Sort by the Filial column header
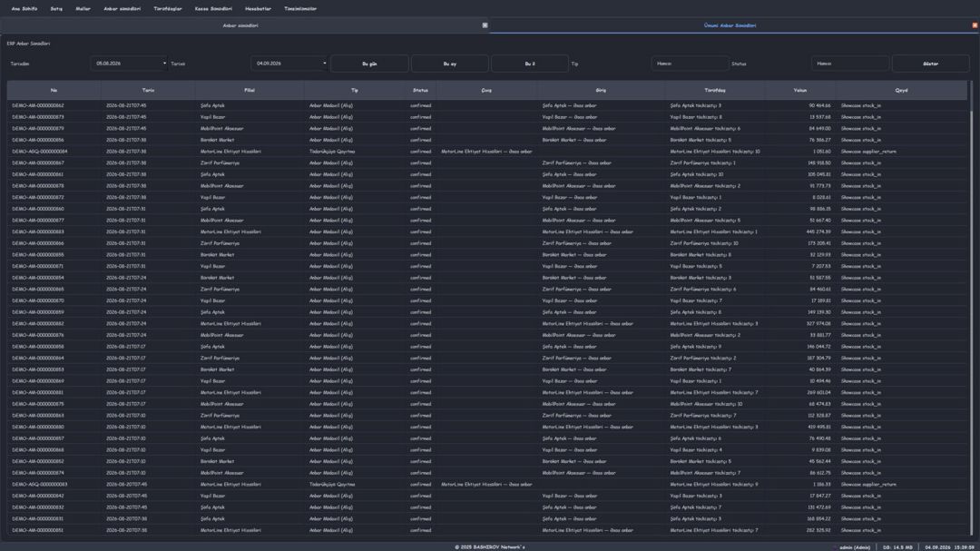The height and width of the screenshot is (551, 980). click(250, 90)
